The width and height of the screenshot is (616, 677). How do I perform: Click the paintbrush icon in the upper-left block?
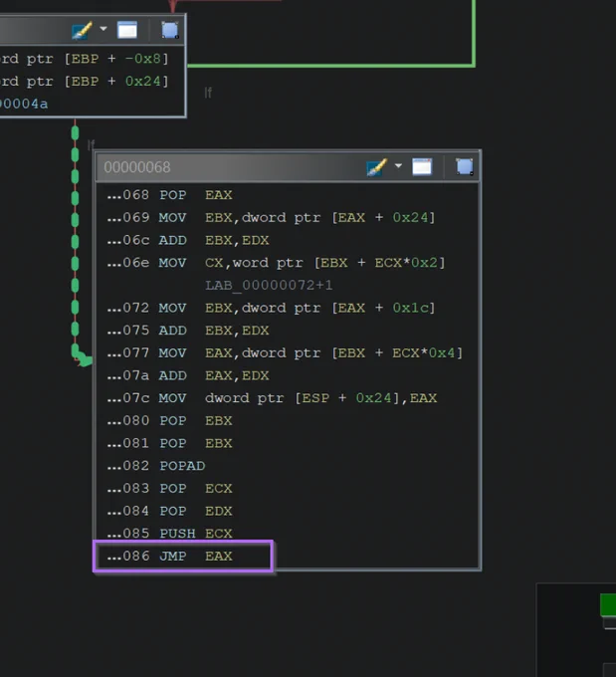click(x=82, y=30)
